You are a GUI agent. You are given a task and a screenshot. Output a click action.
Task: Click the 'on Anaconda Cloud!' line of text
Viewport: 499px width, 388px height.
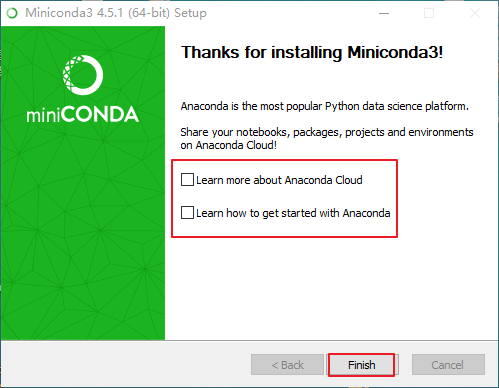[x=229, y=145]
